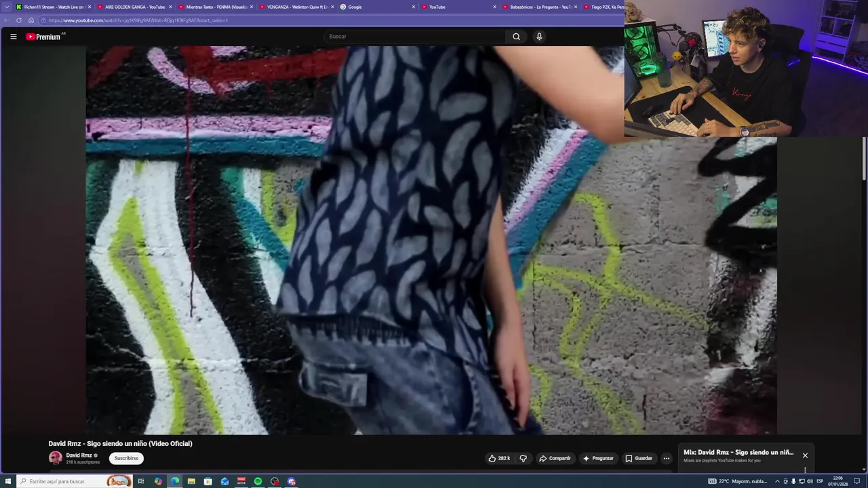The width and height of the screenshot is (868, 488).
Task: Focus the Buscar search field
Action: 414,37
